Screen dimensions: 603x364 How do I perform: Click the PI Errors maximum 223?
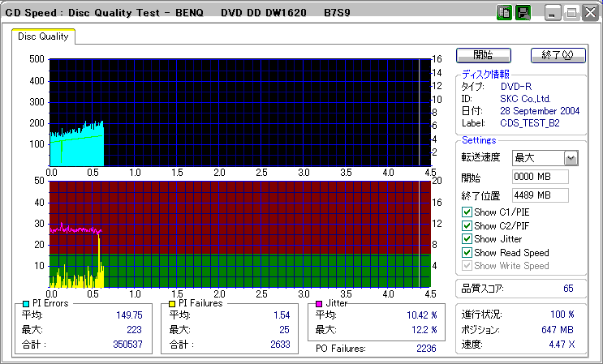(134, 330)
